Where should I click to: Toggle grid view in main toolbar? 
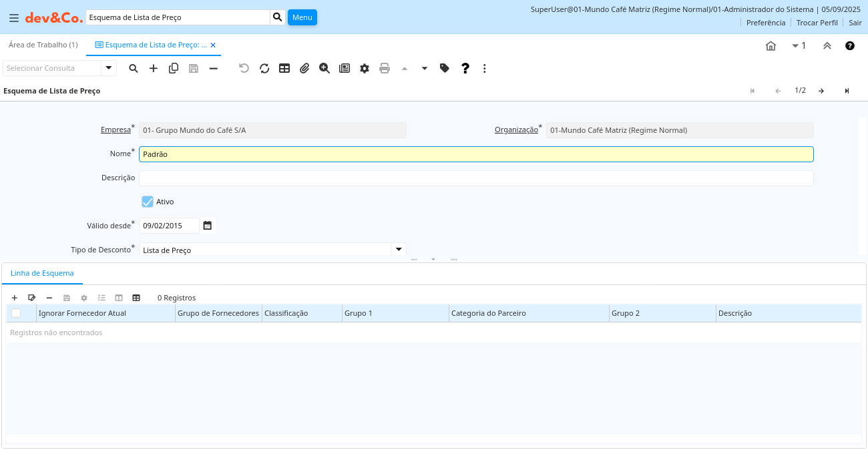(x=284, y=68)
